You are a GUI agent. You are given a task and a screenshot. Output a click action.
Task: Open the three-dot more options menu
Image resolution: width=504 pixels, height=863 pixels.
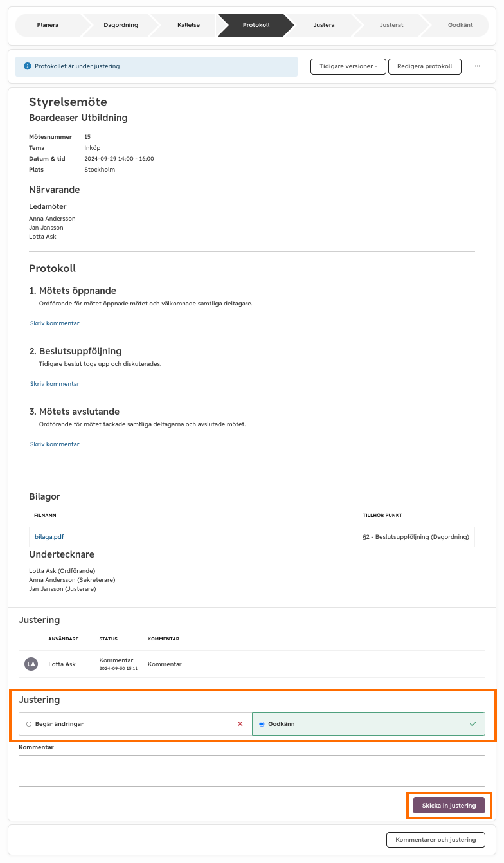478,66
